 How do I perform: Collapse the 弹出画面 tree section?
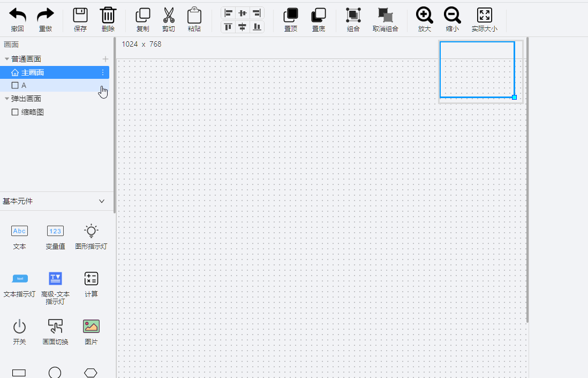[7, 99]
